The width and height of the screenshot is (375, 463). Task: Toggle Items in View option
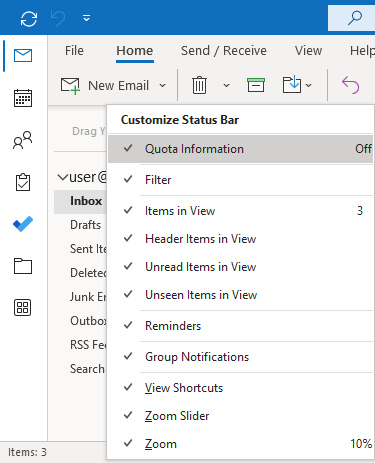pyautogui.click(x=240, y=211)
